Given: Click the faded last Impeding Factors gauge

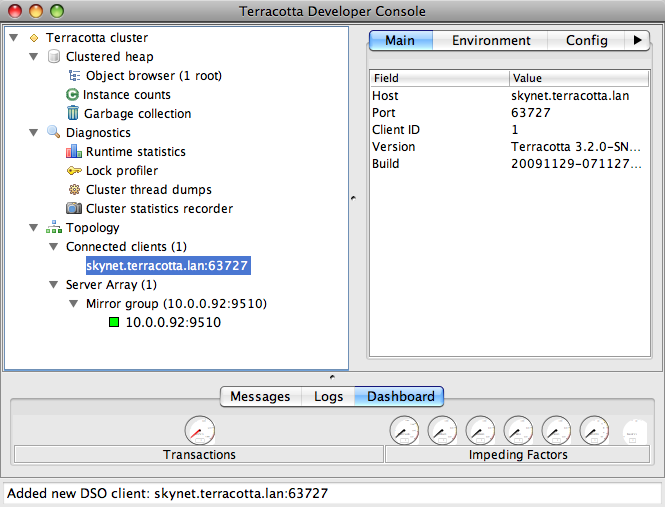Looking at the screenshot, I should pos(634,431).
